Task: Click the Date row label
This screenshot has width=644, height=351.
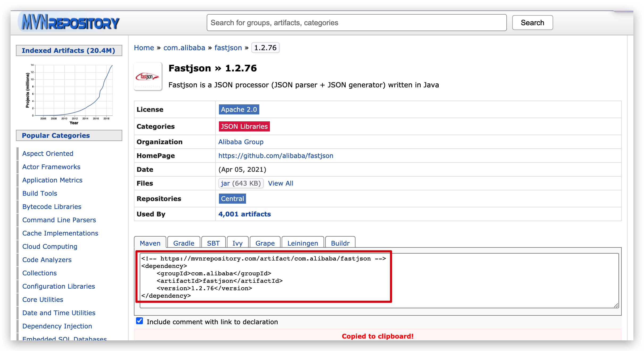Action: (x=145, y=169)
